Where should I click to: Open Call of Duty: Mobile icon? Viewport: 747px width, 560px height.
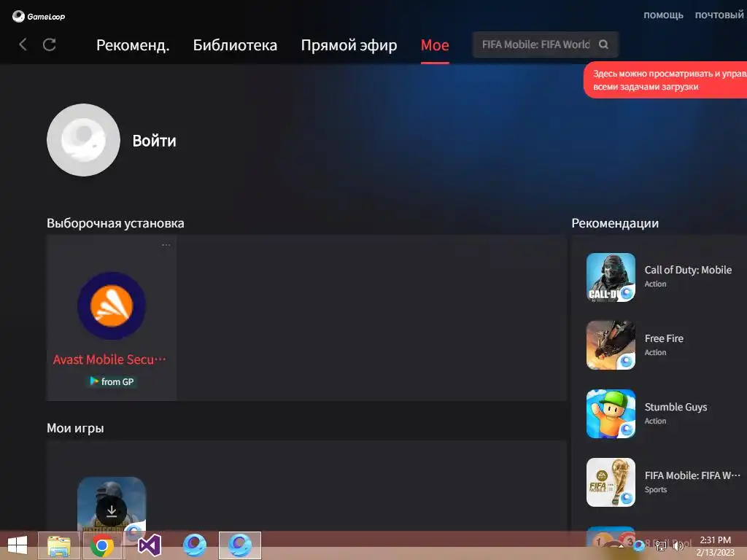click(x=611, y=277)
